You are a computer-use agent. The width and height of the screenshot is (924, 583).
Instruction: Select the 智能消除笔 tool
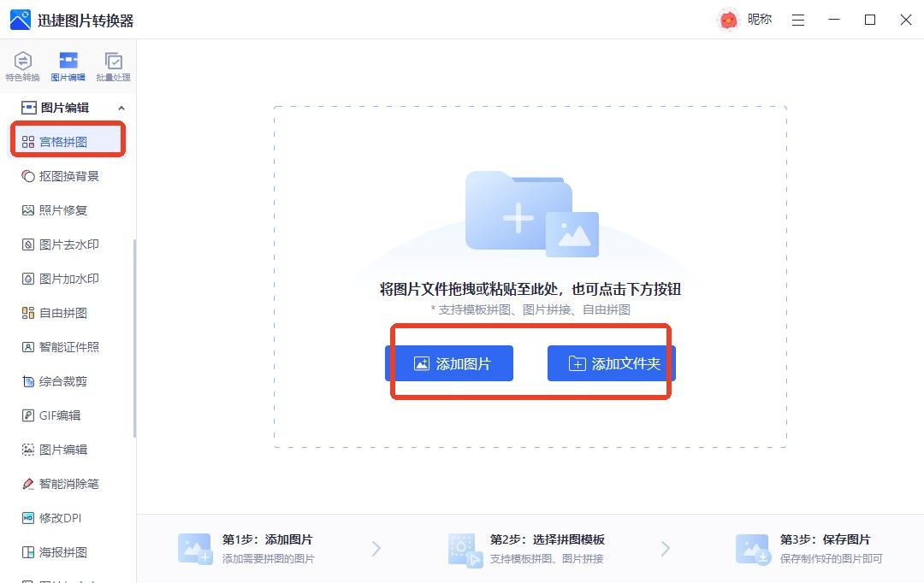pyautogui.click(x=68, y=484)
